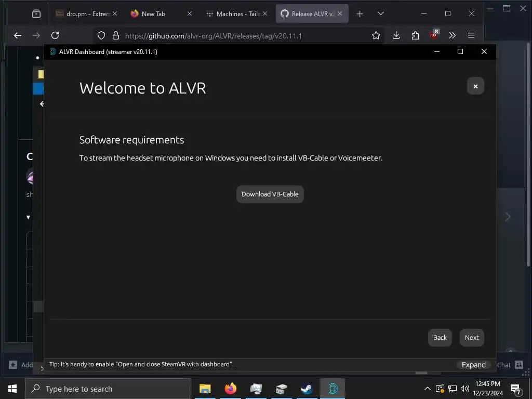Close the ALVR Dashboard window
Image resolution: width=532 pixels, height=399 pixels.
tap(484, 51)
